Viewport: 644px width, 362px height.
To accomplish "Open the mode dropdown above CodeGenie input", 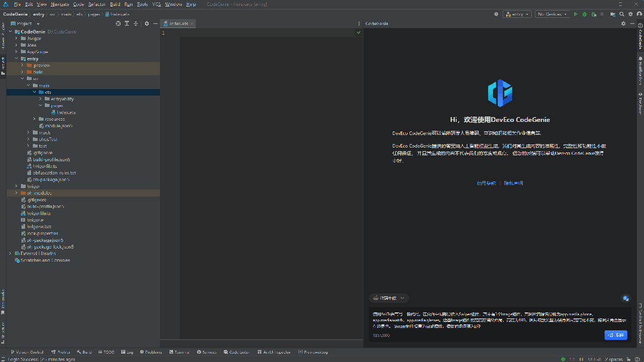I will coord(389,298).
